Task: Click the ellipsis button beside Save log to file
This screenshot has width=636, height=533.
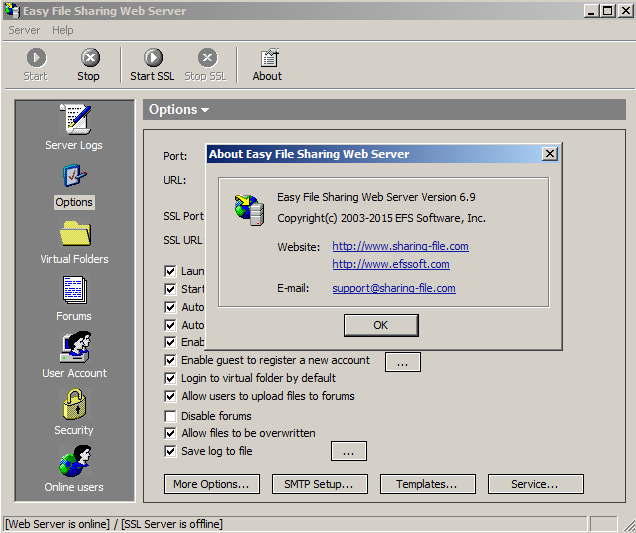Action: point(349,451)
